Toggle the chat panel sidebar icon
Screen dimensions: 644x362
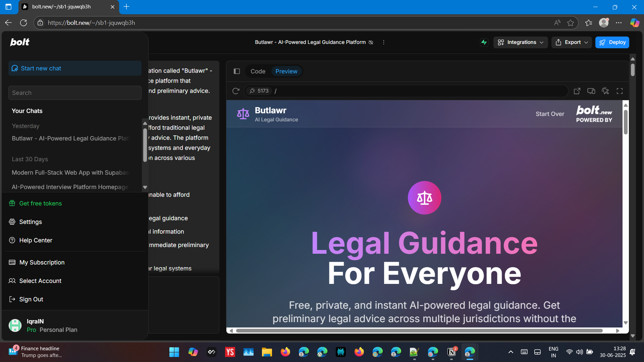point(237,71)
